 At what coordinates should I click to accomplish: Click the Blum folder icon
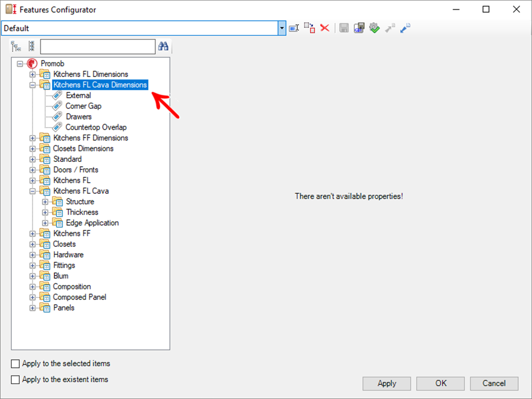pyautogui.click(x=45, y=276)
